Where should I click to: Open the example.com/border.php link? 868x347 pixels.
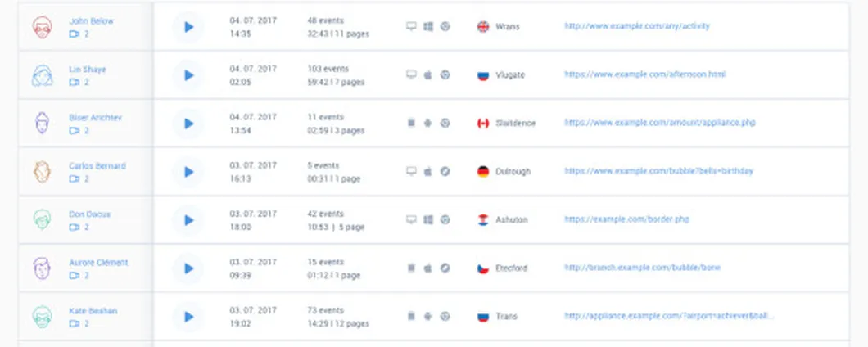click(626, 219)
